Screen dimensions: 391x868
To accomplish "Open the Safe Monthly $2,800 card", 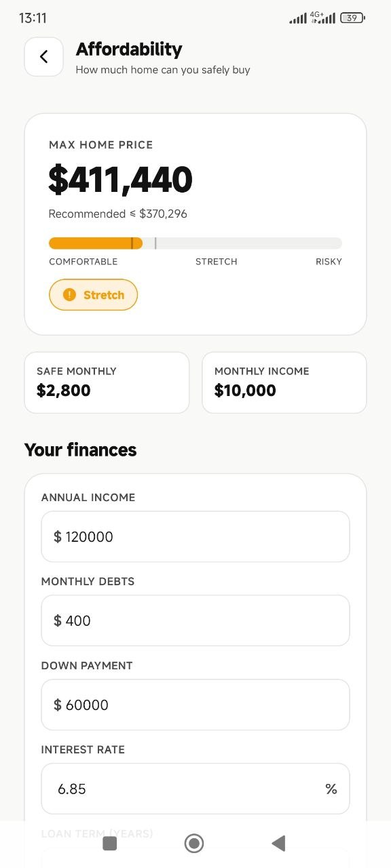I will click(x=107, y=382).
